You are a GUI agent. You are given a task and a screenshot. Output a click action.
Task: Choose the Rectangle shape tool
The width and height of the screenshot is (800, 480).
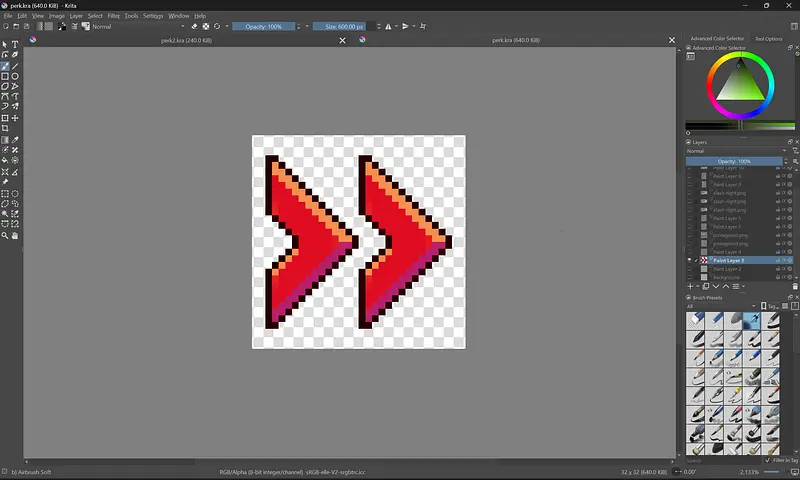point(5,76)
